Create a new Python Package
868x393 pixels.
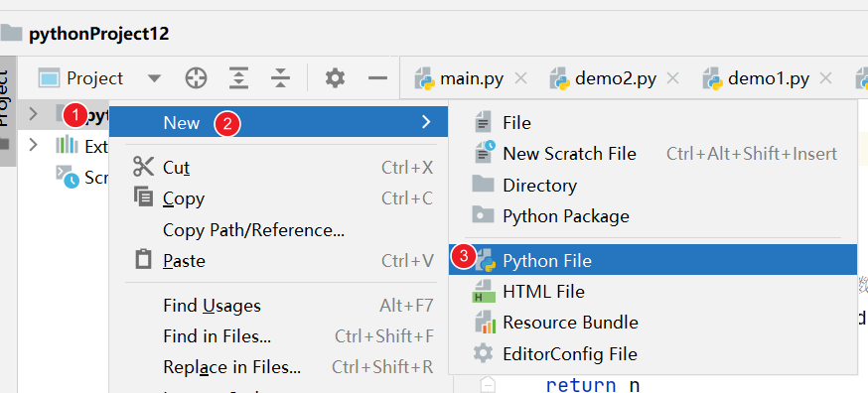click(x=652, y=216)
